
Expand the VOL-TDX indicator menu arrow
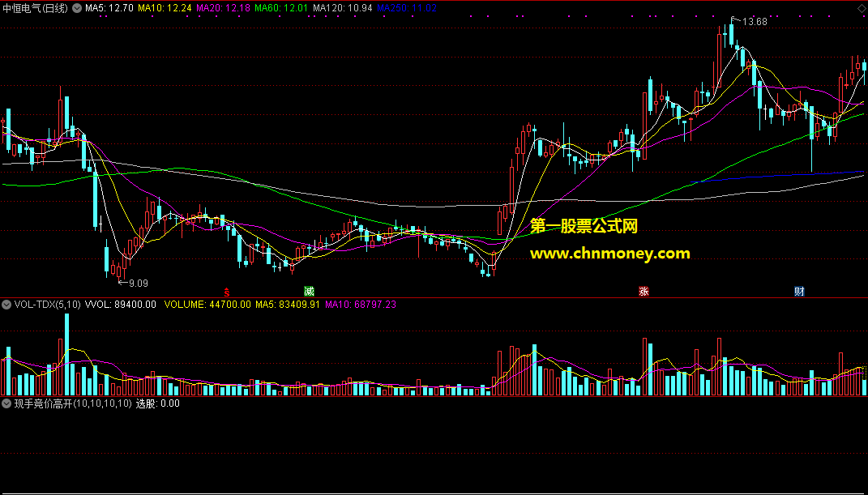(x=7, y=304)
